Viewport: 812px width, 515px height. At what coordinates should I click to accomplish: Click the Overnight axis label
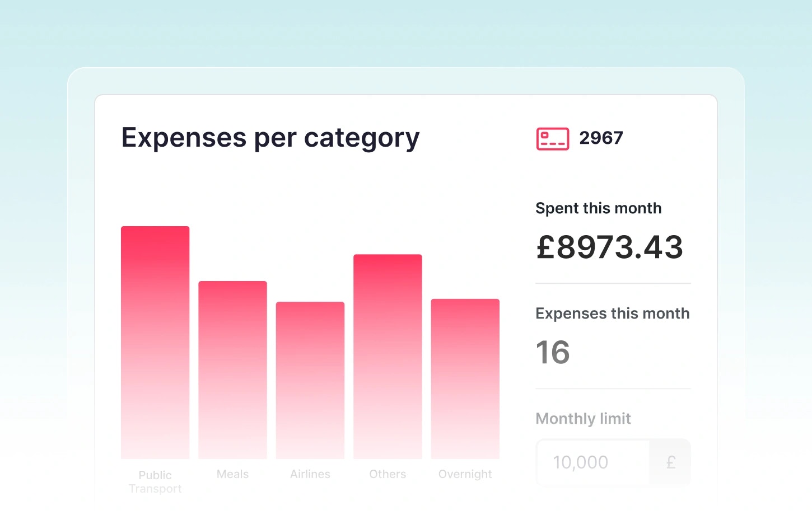tap(465, 474)
